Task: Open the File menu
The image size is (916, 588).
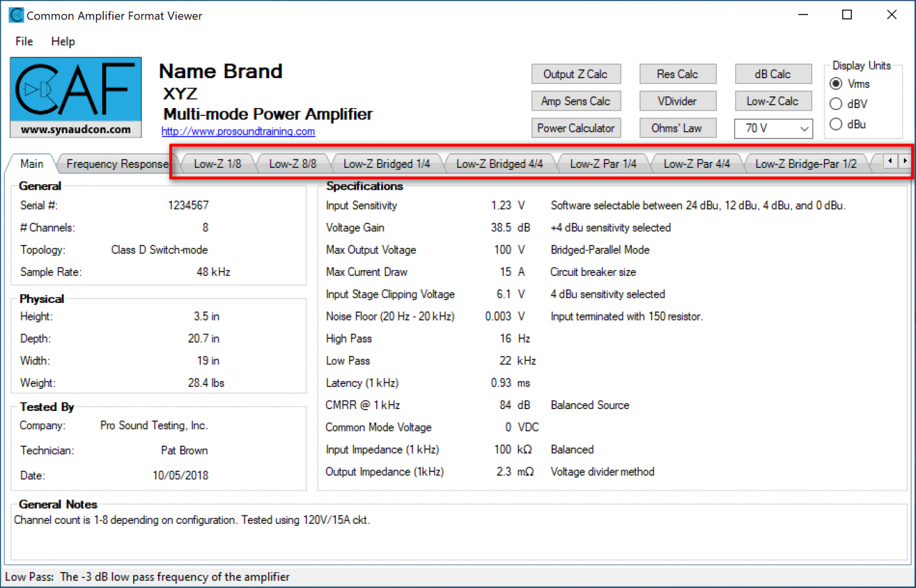Action: click(24, 42)
